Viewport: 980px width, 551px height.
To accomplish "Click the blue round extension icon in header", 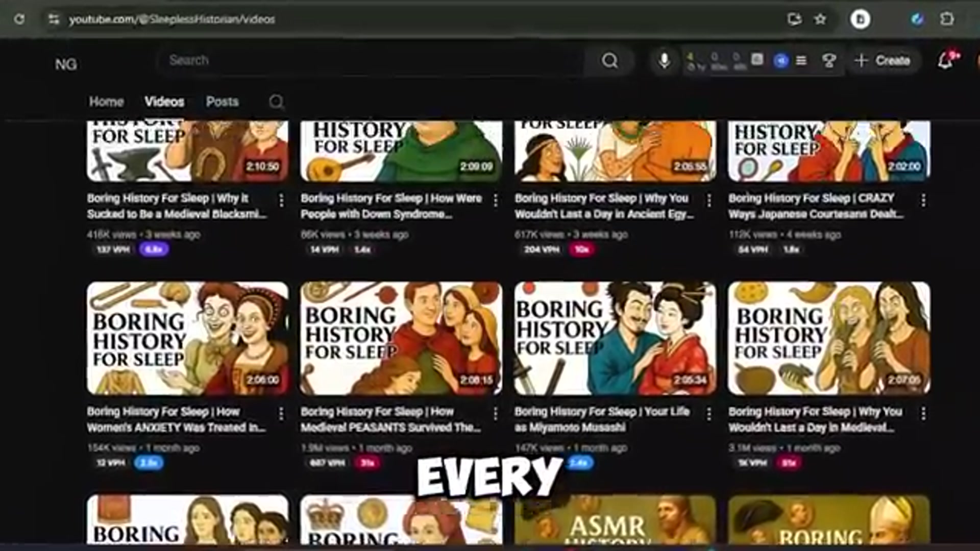I will 780,61.
